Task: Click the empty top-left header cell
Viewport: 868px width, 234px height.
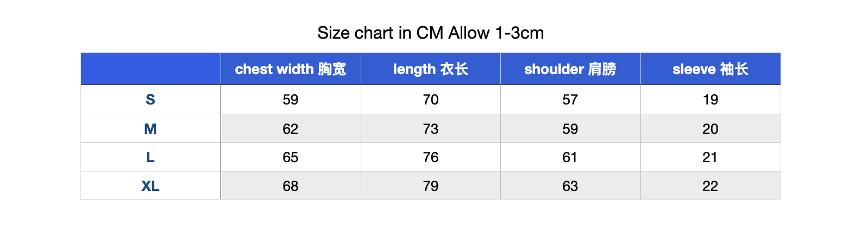Action: tap(150, 69)
